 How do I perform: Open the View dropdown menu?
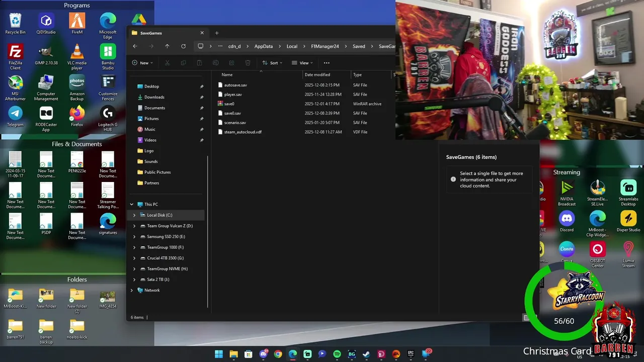[302, 63]
